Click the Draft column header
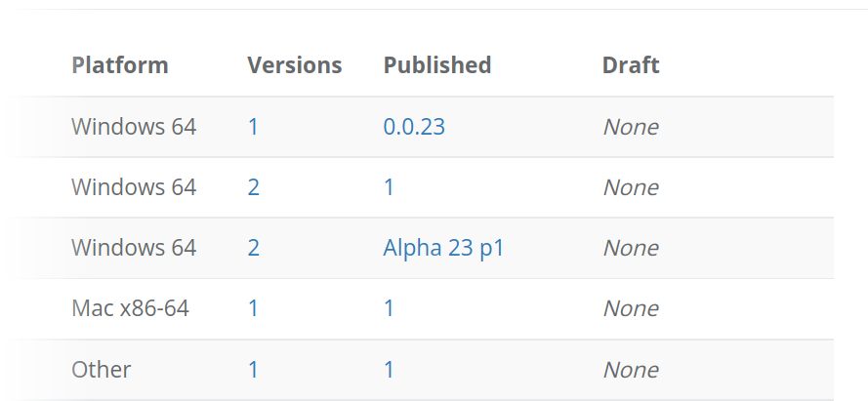 point(630,65)
